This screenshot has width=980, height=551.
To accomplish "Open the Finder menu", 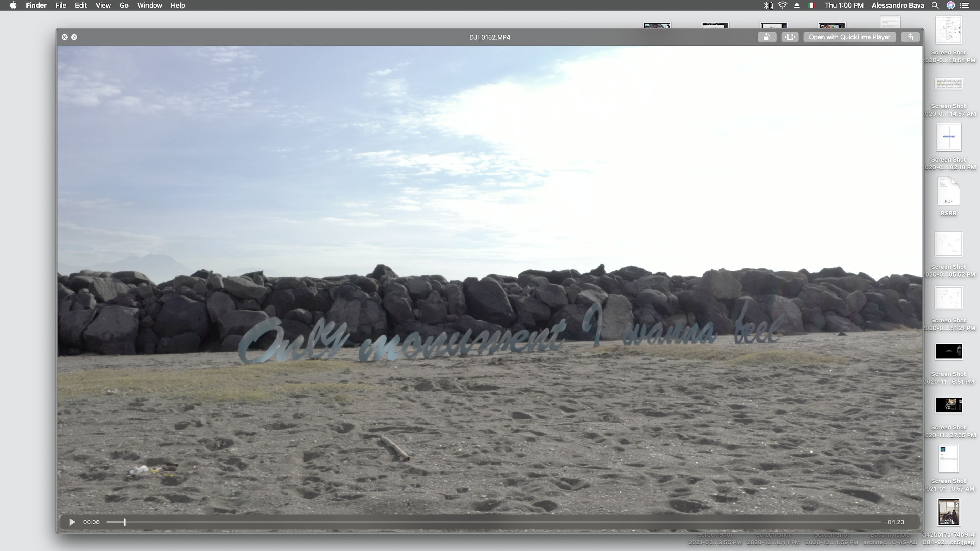I will coord(36,5).
